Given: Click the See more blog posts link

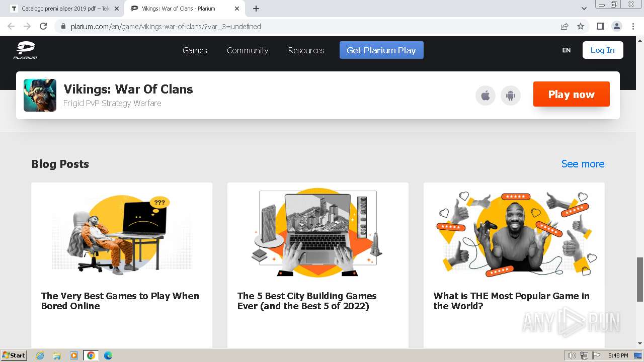Looking at the screenshot, I should click(583, 164).
